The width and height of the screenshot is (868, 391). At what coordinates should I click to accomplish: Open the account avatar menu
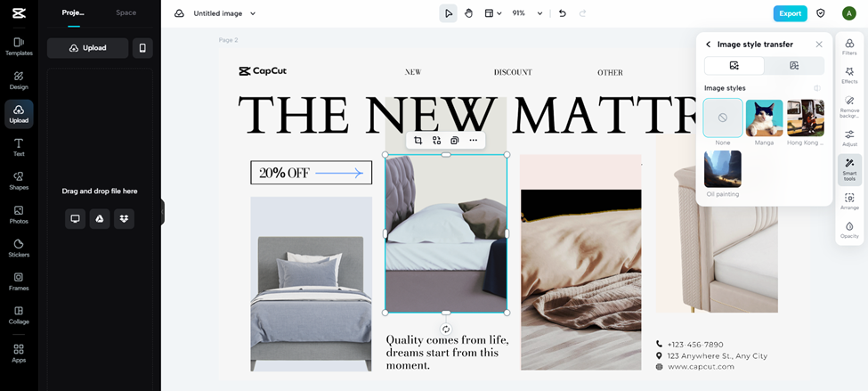coord(848,13)
